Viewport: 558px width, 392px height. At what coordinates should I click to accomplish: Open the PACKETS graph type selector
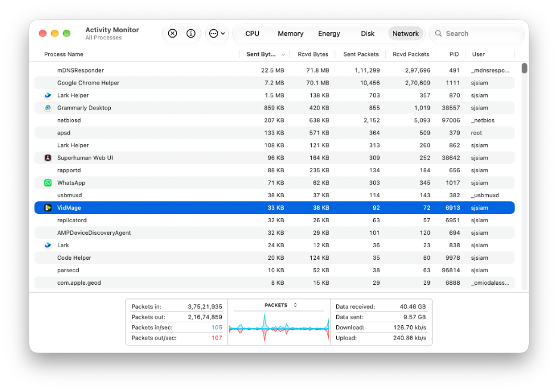[281, 305]
